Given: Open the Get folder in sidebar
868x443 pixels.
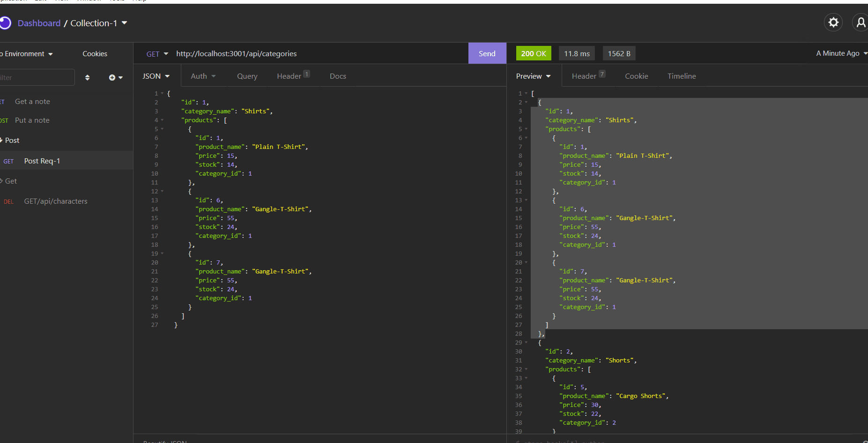Looking at the screenshot, I should click(x=11, y=181).
